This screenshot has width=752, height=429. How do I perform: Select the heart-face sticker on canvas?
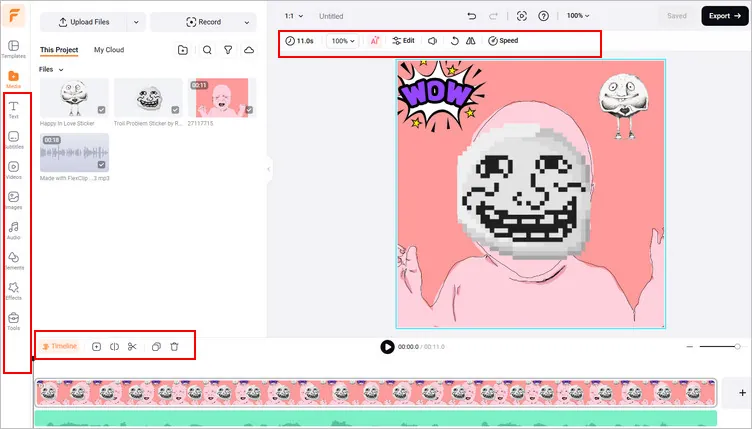click(623, 106)
